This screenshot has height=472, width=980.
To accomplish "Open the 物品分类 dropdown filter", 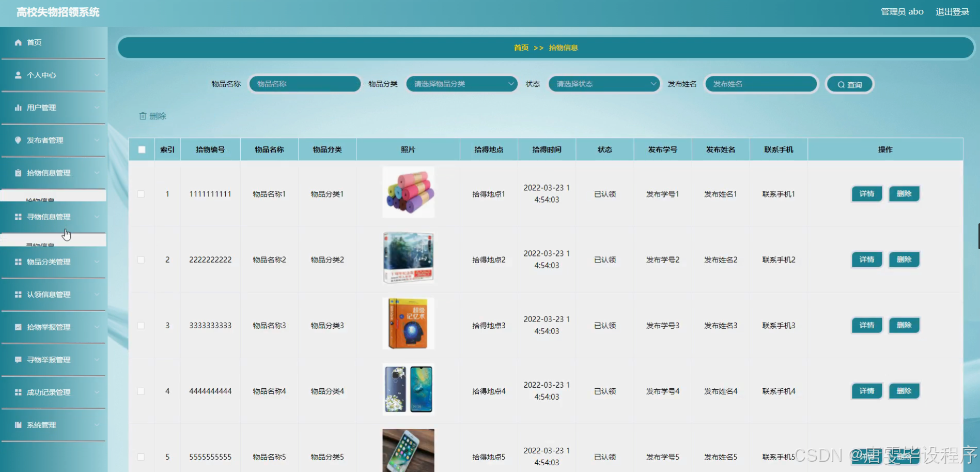I will [462, 84].
